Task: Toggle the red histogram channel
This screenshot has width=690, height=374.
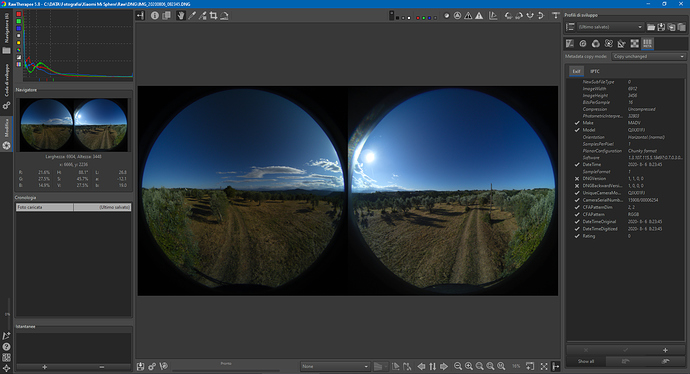Action: 18,14
